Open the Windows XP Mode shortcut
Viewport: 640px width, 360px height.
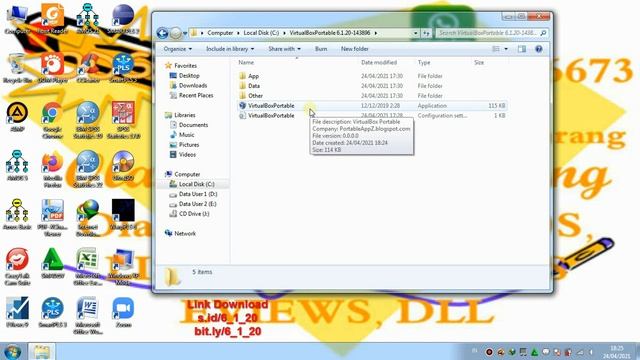click(x=123, y=267)
